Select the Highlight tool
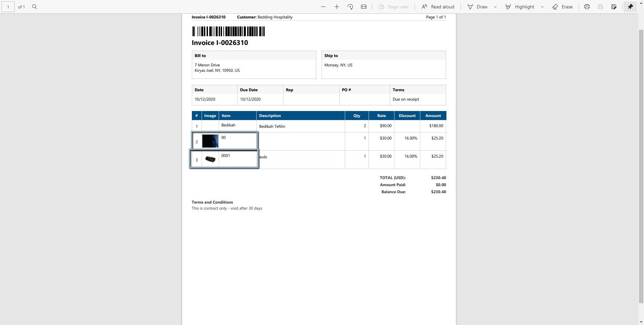Image resolution: width=644 pixels, height=325 pixels. (520, 7)
